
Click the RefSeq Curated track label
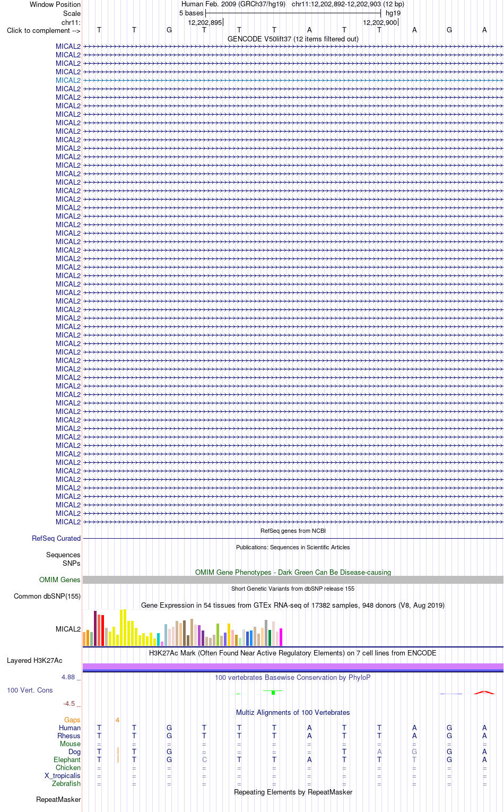tap(56, 538)
